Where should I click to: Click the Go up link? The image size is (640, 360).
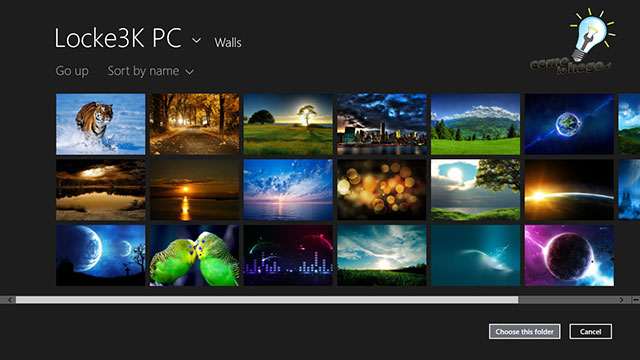pos(72,71)
